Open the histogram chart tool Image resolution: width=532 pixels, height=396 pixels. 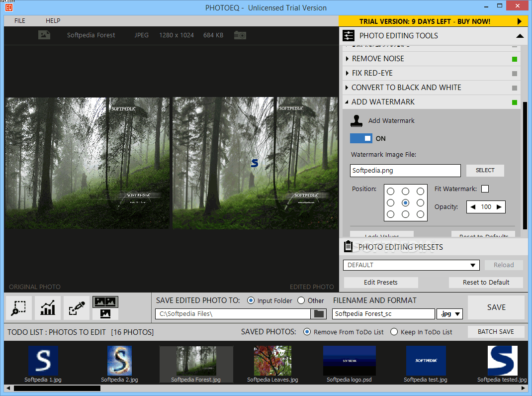coord(48,308)
